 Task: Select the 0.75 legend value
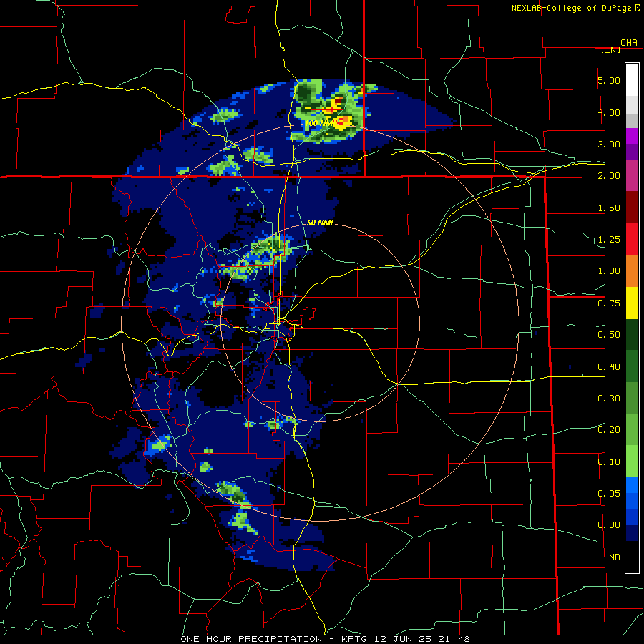(x=609, y=303)
